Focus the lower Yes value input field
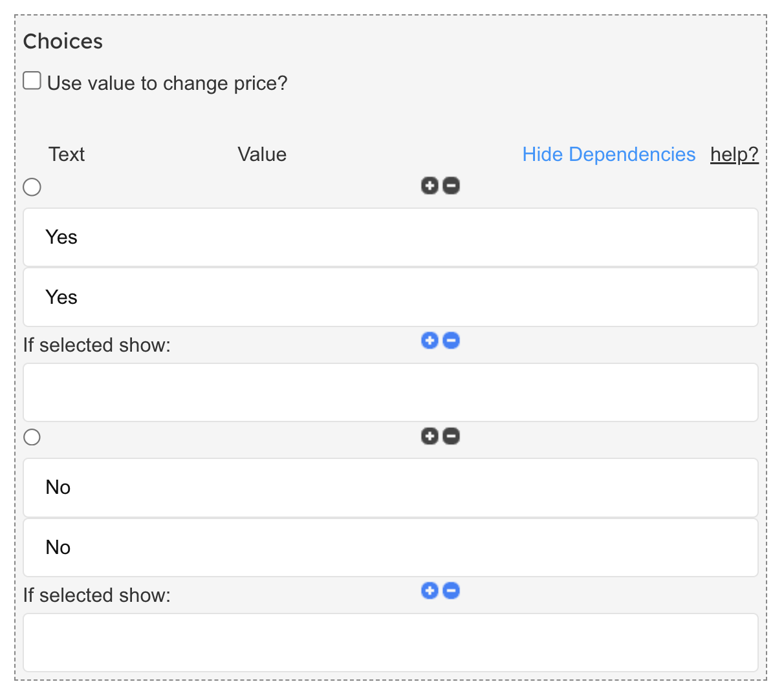 (391, 297)
